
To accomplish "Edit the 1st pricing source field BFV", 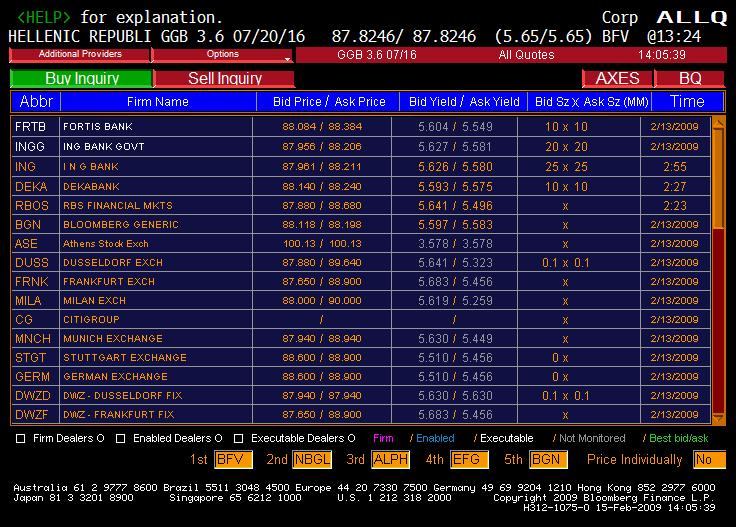I will pos(233,459).
